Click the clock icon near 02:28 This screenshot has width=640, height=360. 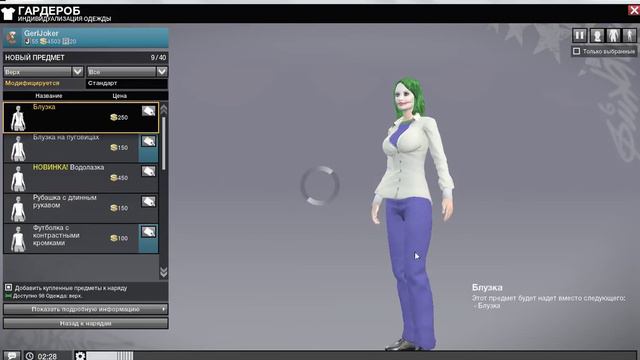tap(29, 356)
